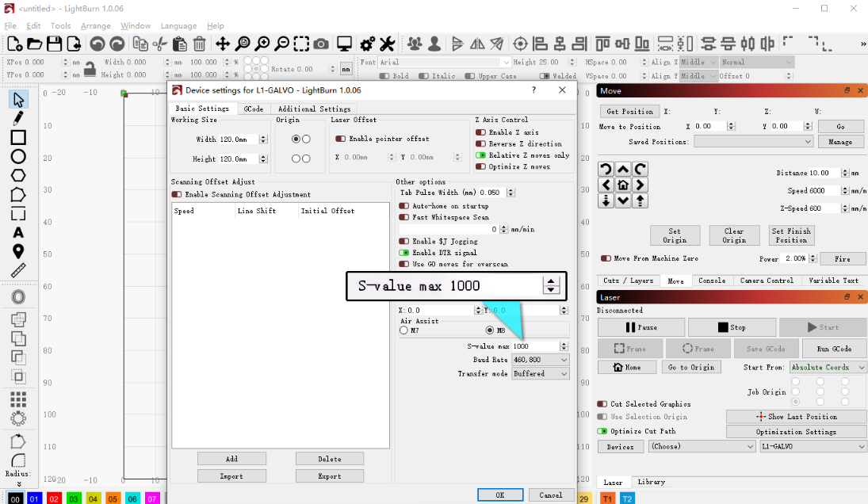Click the Save floppy disk icon
868x504 pixels.
point(54,44)
